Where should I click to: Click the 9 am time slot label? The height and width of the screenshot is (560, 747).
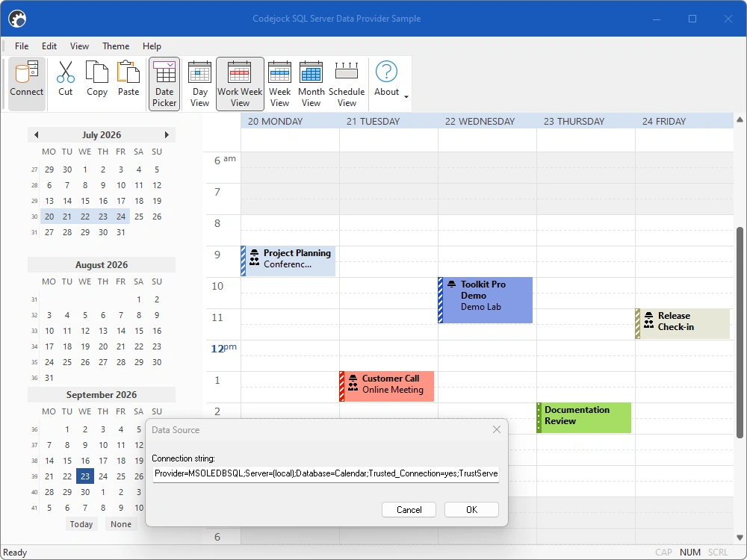point(217,255)
